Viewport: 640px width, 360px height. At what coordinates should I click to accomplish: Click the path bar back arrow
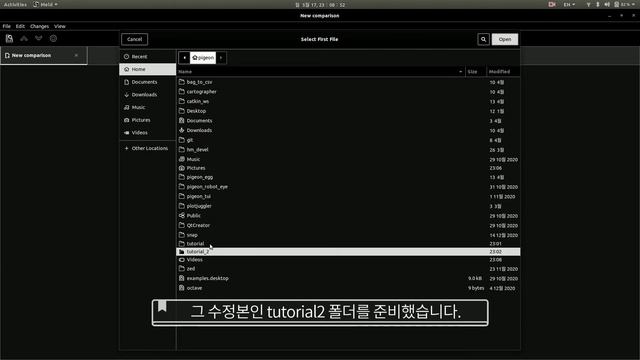[184, 58]
